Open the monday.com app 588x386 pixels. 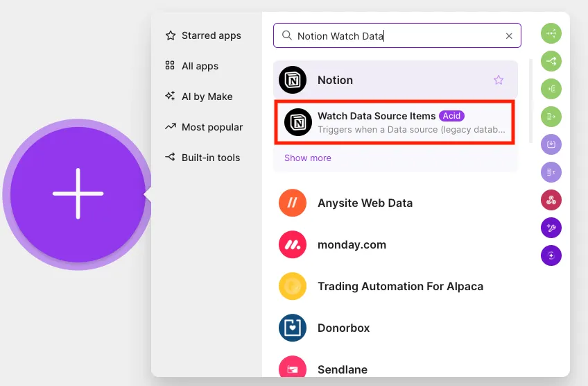pyautogui.click(x=396, y=245)
